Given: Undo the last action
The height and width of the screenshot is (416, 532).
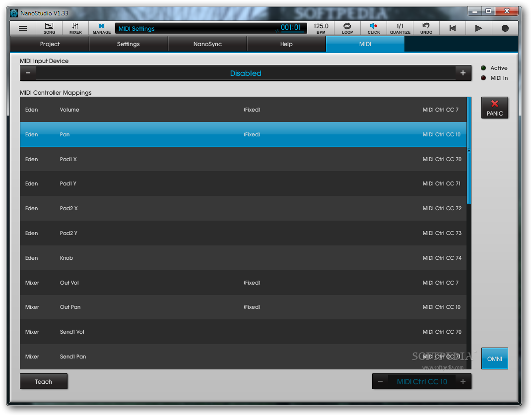Looking at the screenshot, I should (x=426, y=28).
